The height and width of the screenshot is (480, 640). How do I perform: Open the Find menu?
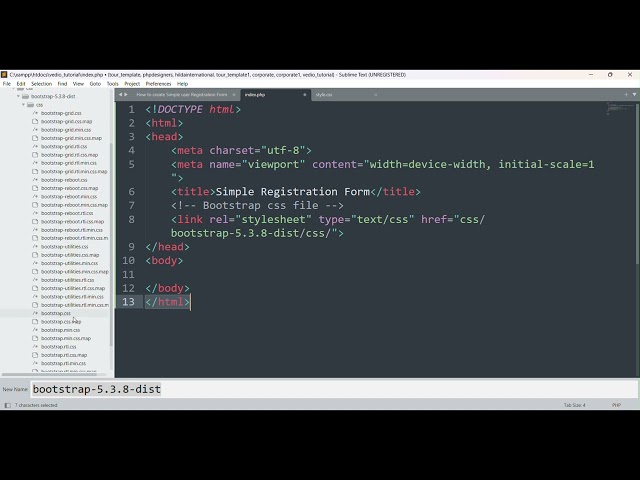[x=62, y=84]
